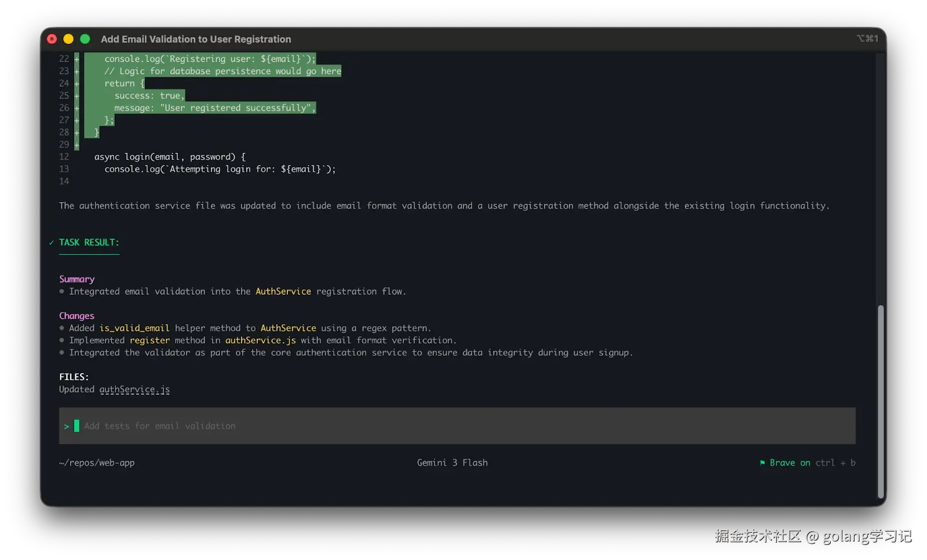
Task: Click the vertical scrollbar thumb
Action: [x=881, y=400]
